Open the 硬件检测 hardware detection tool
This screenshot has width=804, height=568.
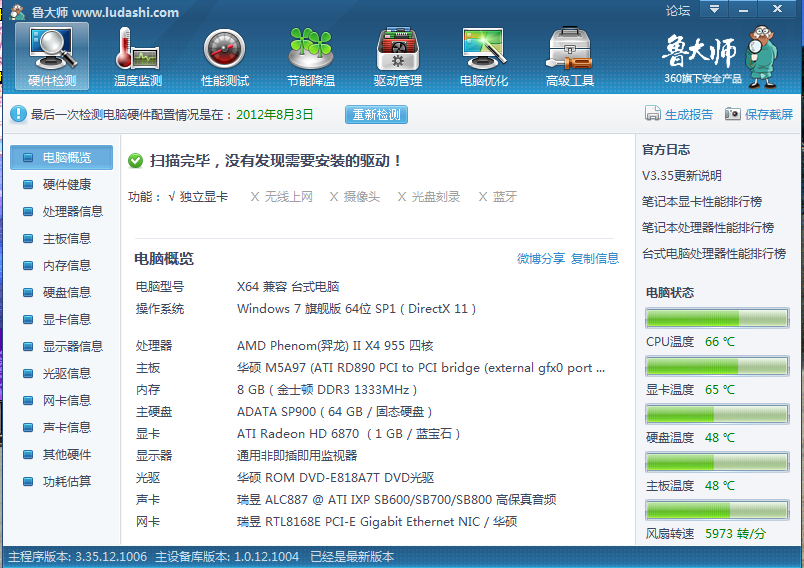pyautogui.click(x=52, y=56)
